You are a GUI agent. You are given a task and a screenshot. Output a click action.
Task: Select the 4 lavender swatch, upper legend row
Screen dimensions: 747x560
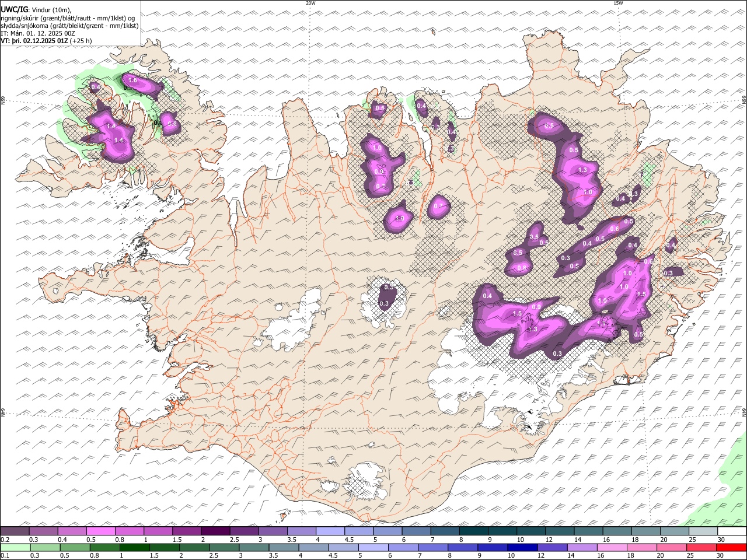[x=330, y=531]
